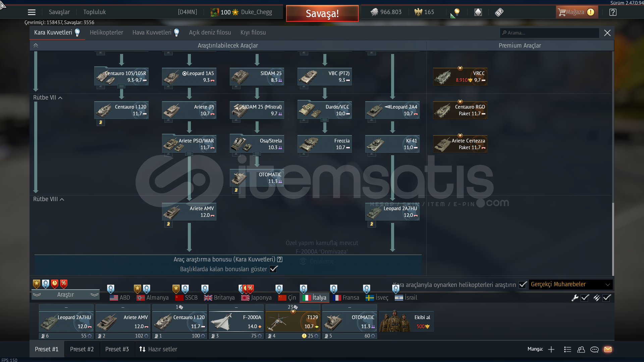
Task: Toggle the auto-refill ammo checkbox
Action: [x=607, y=298]
